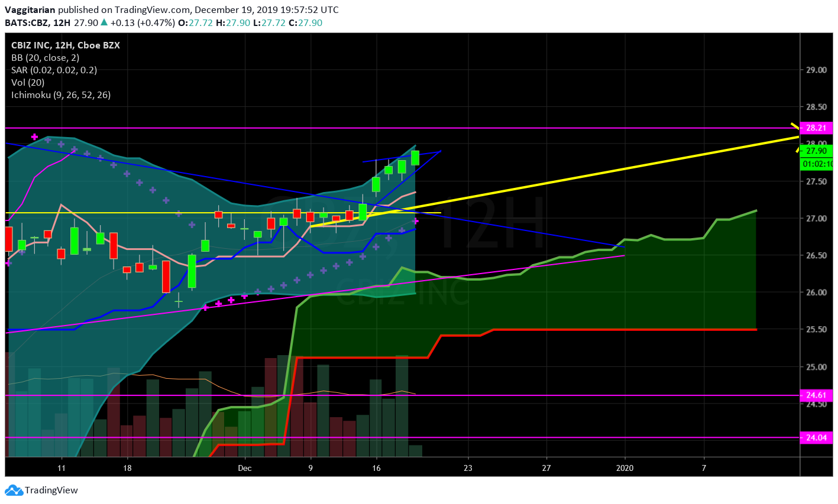Click the 27 date label on time axis
This screenshot has height=504, width=838.
[546, 469]
